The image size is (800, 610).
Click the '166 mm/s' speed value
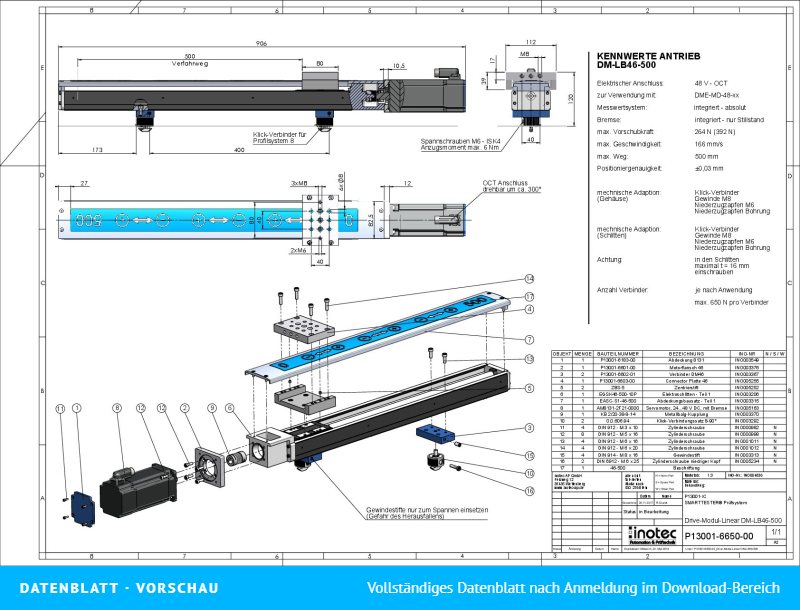click(x=709, y=144)
